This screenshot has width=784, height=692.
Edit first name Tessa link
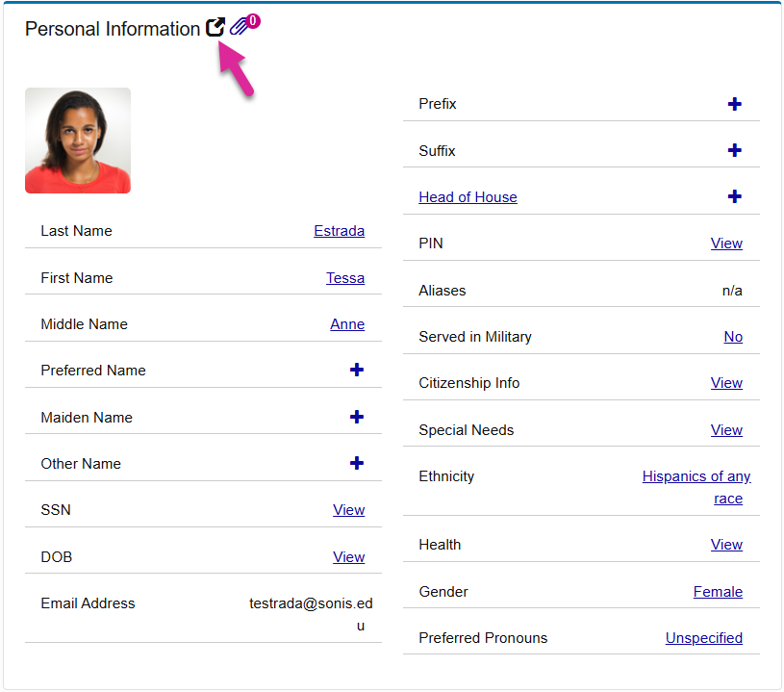pos(344,278)
